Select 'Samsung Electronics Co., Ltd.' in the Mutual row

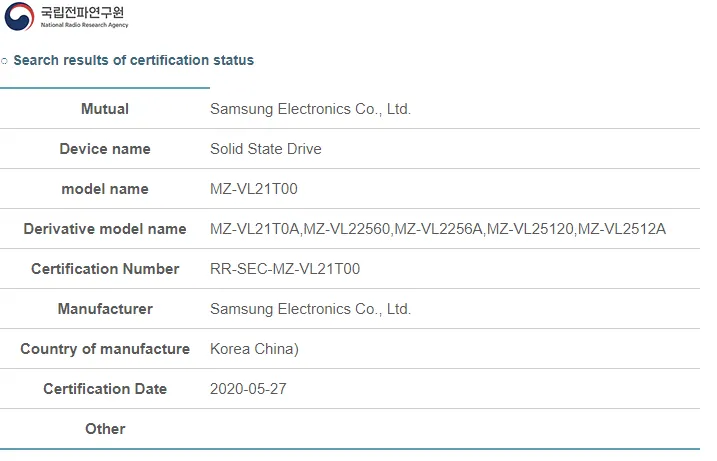(310, 109)
